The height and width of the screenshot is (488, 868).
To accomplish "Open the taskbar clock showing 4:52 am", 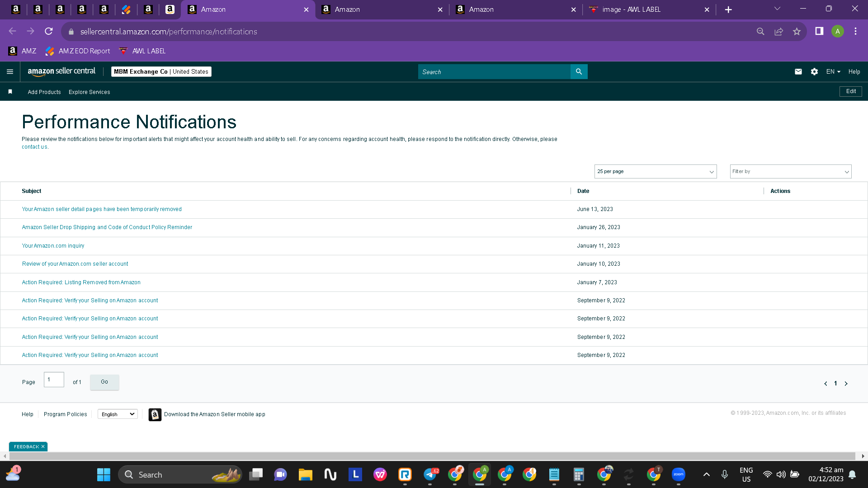I will 826,474.
